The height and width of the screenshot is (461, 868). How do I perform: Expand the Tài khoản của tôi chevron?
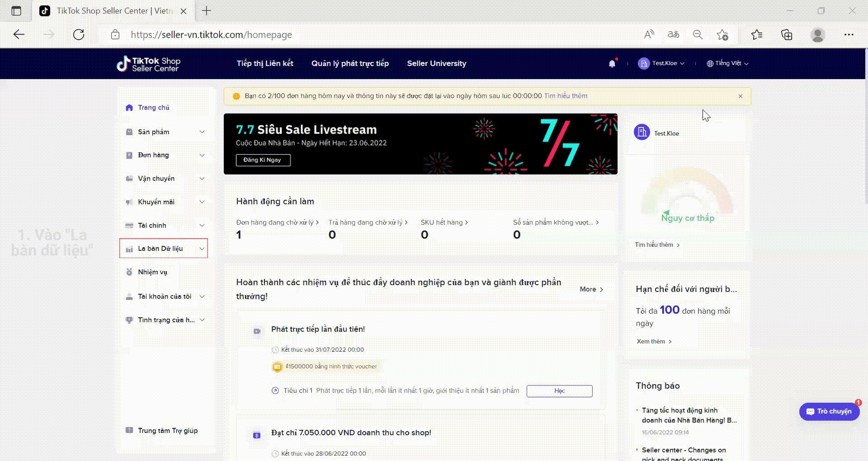(202, 296)
